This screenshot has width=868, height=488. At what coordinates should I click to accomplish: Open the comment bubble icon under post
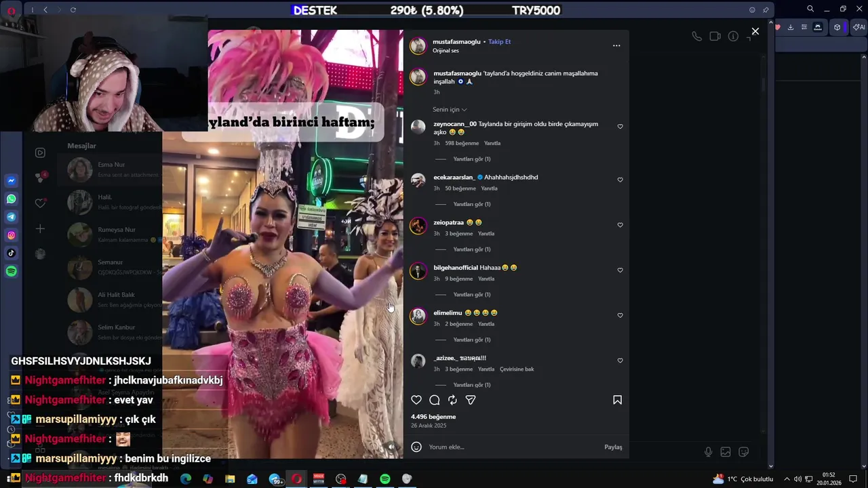coord(435,400)
